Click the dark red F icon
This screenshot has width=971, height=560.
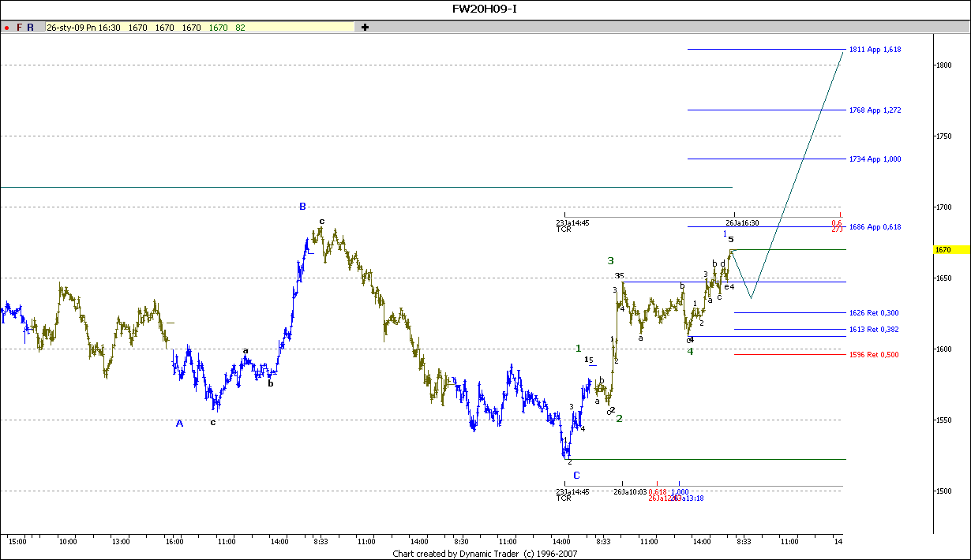(x=19, y=27)
